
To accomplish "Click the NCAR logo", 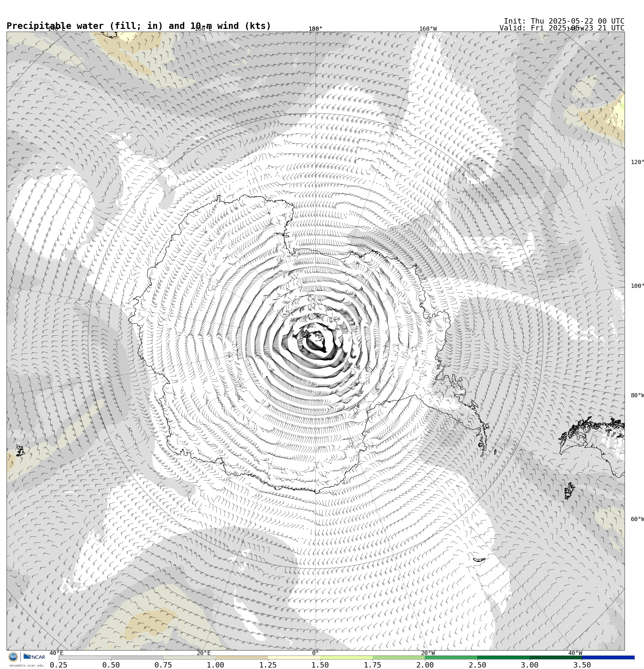I will click(34, 657).
